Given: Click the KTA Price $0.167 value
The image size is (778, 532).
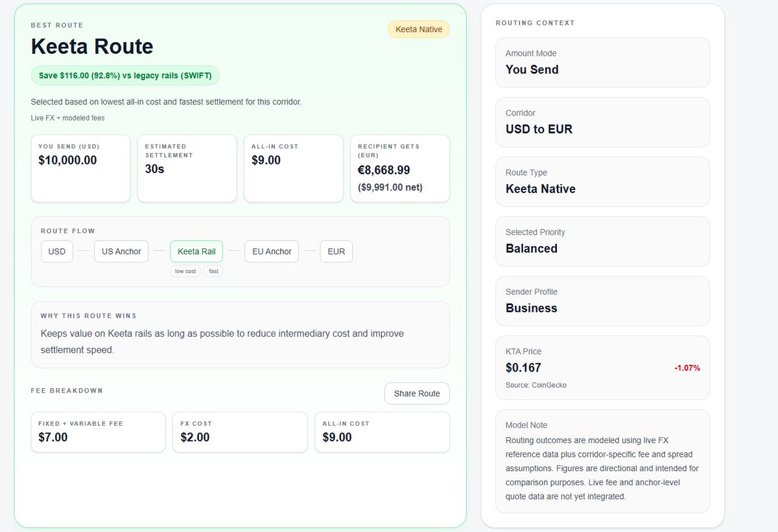Looking at the screenshot, I should pos(523,368).
